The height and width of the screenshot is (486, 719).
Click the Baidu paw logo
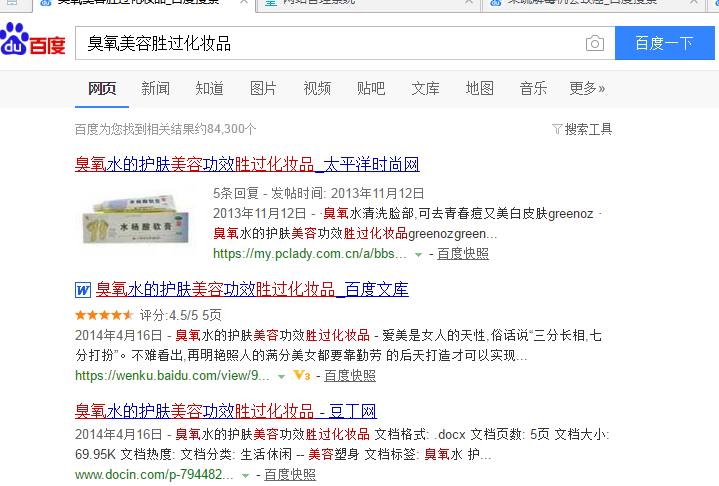pyautogui.click(x=33, y=40)
